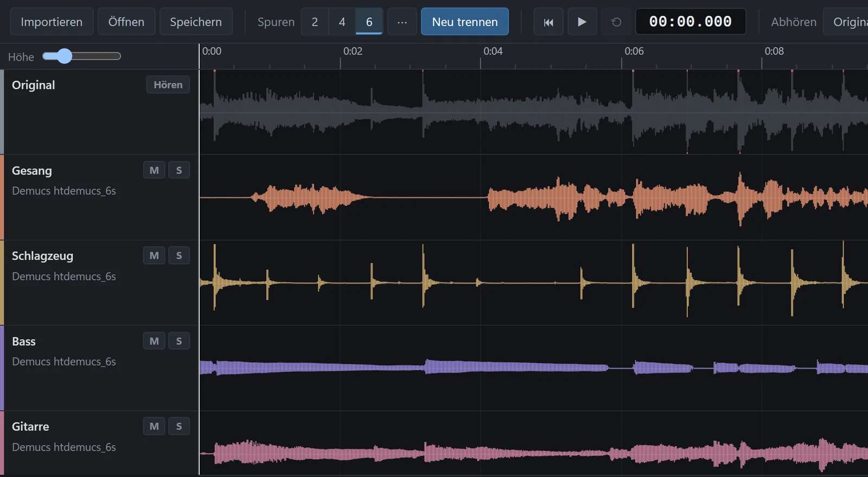This screenshot has width=868, height=477.
Task: Solo the Gitarre track
Action: [x=179, y=426]
